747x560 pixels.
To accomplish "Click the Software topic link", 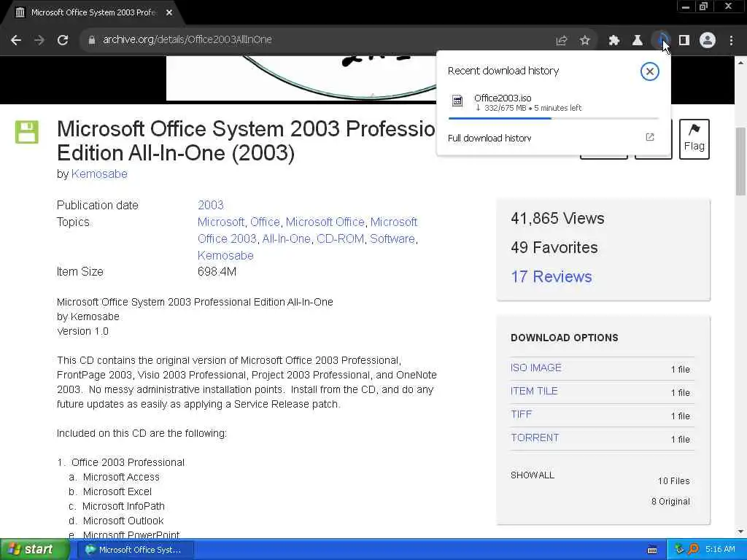I will coord(392,238).
